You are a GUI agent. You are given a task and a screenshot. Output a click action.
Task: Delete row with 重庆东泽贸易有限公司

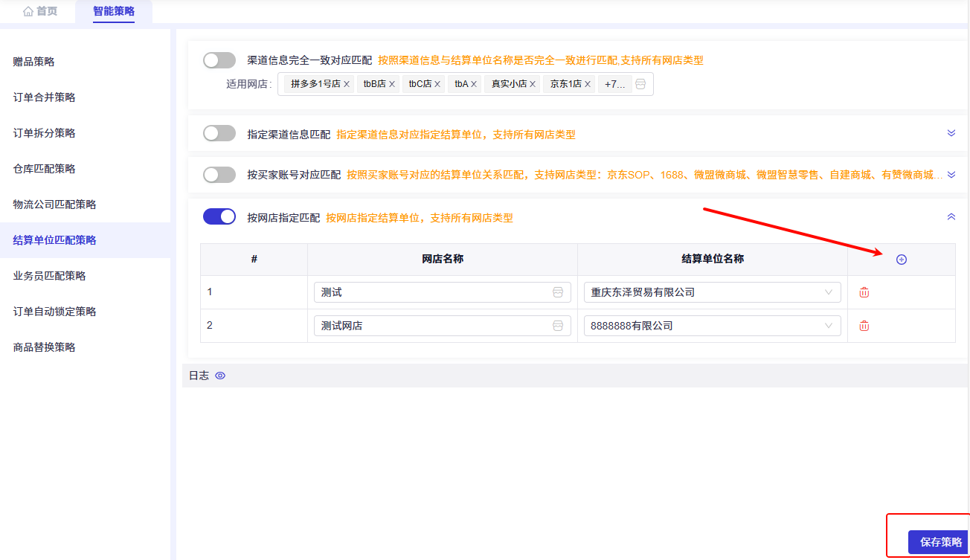[864, 292]
